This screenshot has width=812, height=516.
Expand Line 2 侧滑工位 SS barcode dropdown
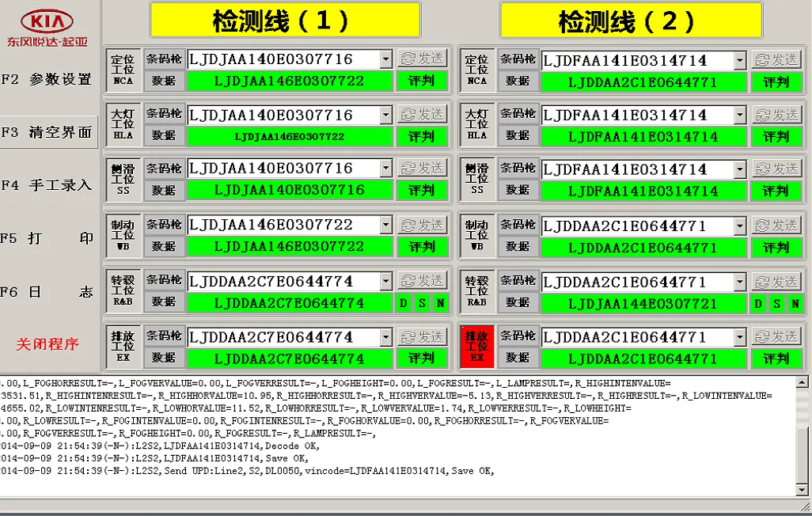click(740, 169)
